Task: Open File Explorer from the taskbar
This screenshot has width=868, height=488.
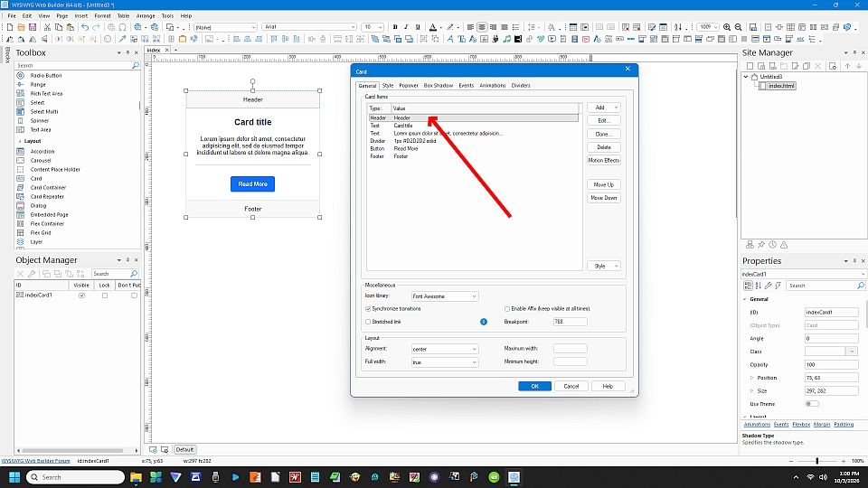Action: [x=136, y=477]
